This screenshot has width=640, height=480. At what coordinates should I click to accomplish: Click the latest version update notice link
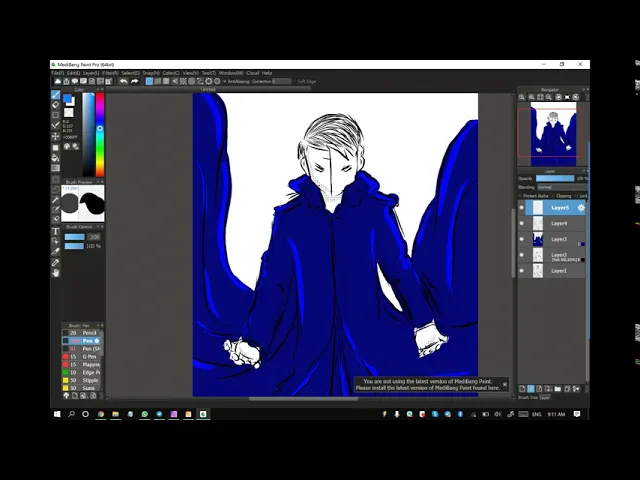[427, 384]
